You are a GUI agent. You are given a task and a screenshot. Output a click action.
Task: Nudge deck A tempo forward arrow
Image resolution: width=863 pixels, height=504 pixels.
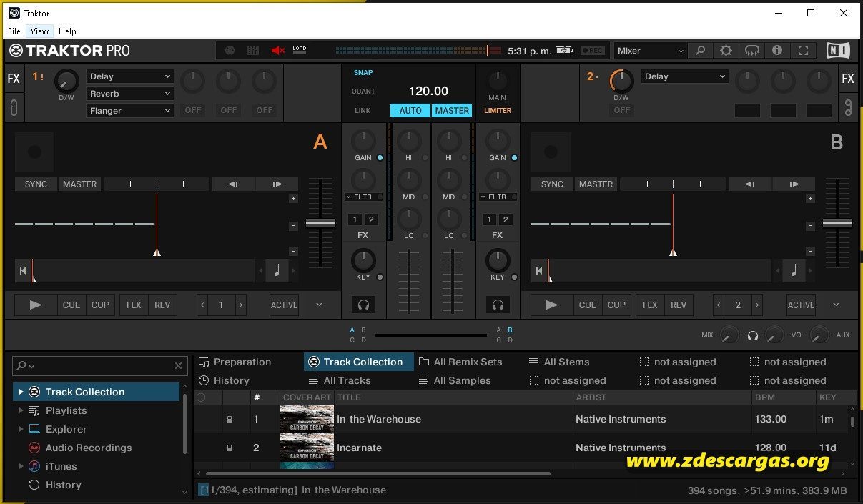[x=277, y=184]
